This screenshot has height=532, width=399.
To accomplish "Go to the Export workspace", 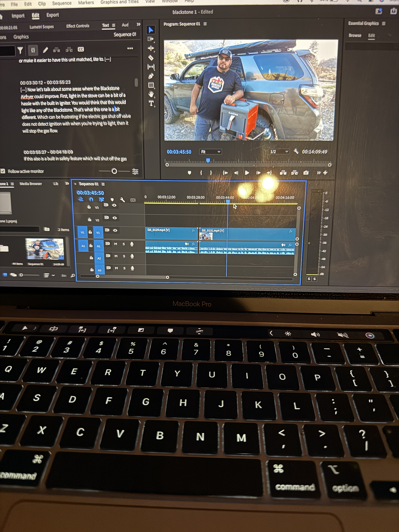I will coord(53,15).
